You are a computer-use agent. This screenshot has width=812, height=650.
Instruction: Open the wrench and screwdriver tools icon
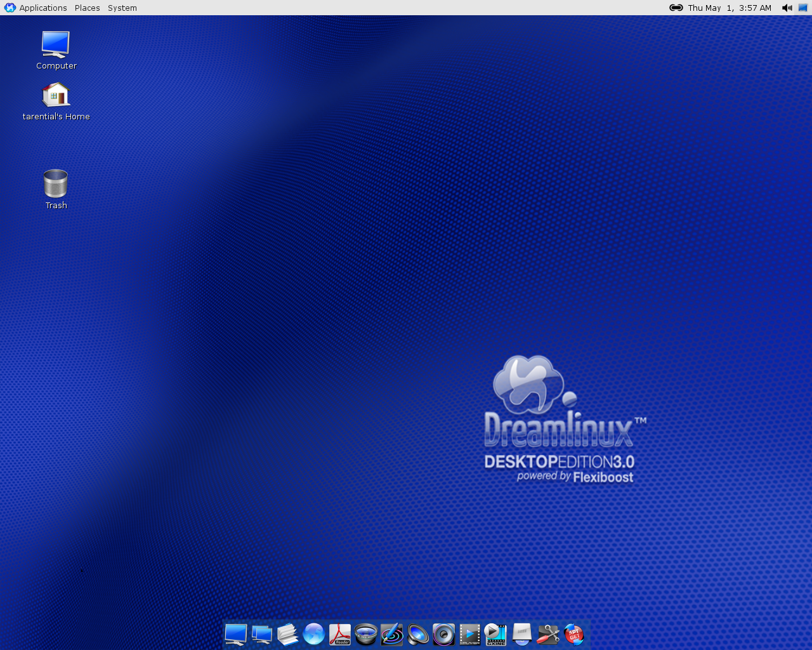(x=547, y=634)
